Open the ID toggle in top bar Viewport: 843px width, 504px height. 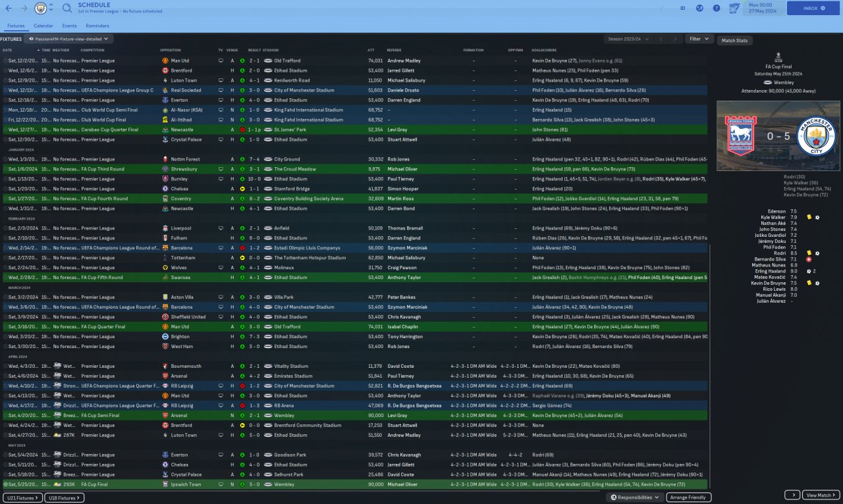tap(682, 9)
